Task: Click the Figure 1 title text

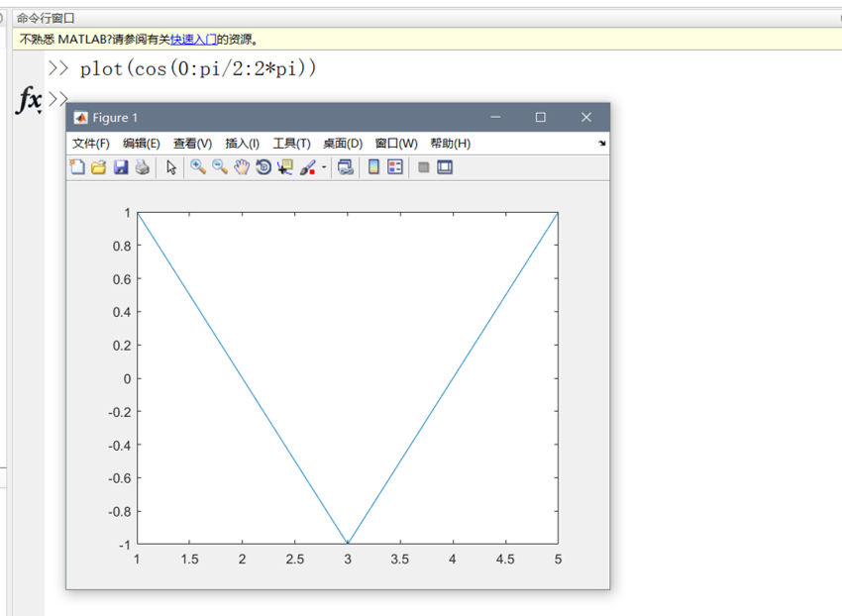Action: [115, 118]
